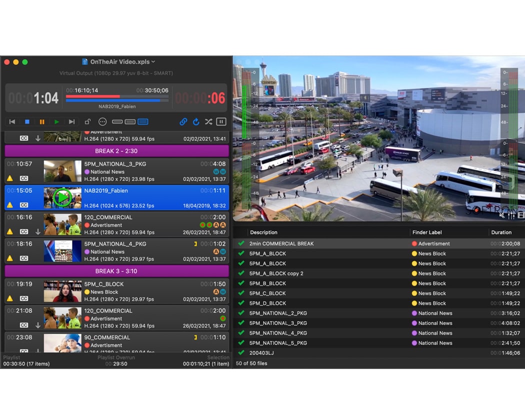Select the 2min COMMERCIAL BREAK file row

point(379,243)
